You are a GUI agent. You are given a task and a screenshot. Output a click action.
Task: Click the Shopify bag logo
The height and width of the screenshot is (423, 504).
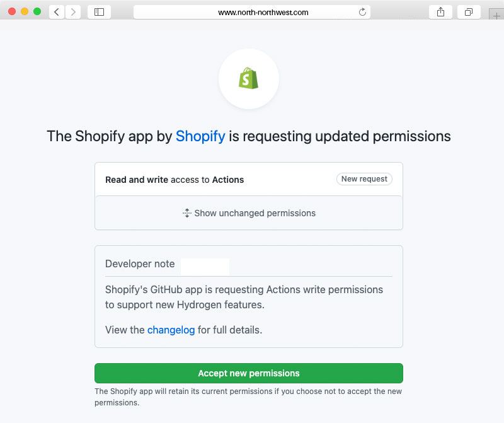pyautogui.click(x=249, y=79)
